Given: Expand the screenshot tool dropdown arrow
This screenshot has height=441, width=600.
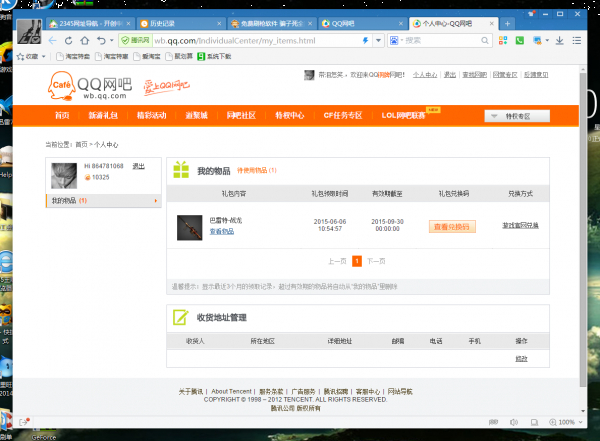Looking at the screenshot, I should click(x=547, y=40).
